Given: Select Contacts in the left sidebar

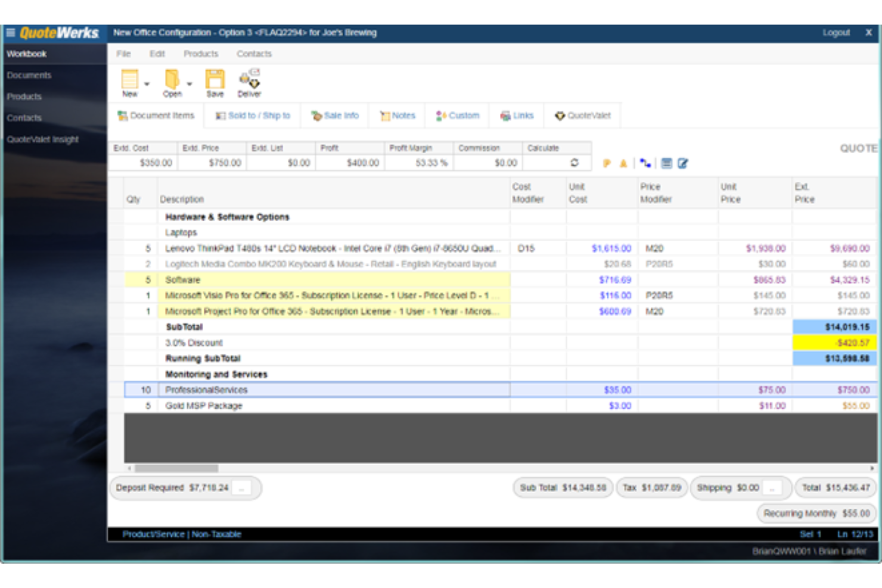Looking at the screenshot, I should 55,118.
